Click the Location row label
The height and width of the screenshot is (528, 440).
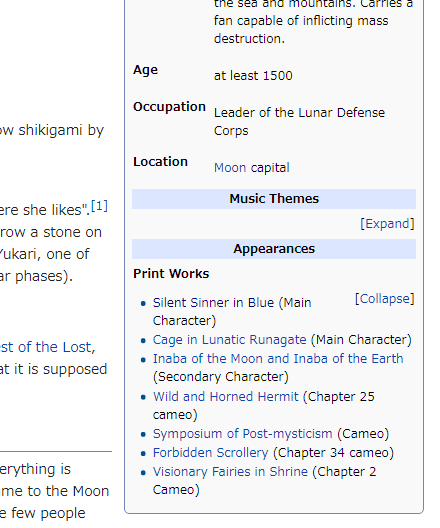[160, 162]
